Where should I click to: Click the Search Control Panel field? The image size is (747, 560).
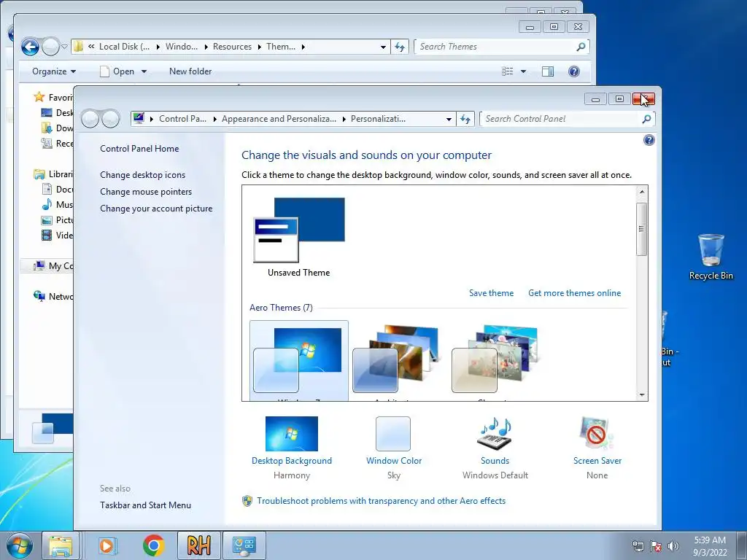coord(560,119)
